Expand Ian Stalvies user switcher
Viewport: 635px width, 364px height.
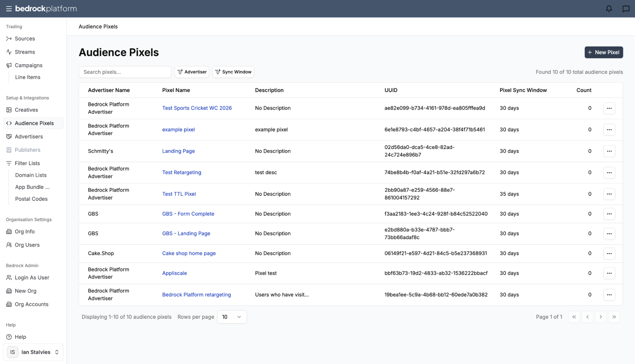point(33,352)
